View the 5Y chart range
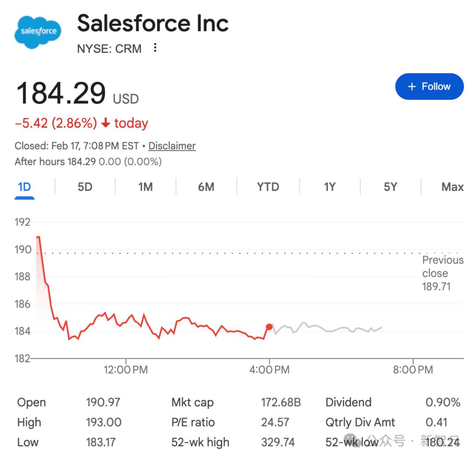The image size is (476, 460). pyautogui.click(x=390, y=187)
